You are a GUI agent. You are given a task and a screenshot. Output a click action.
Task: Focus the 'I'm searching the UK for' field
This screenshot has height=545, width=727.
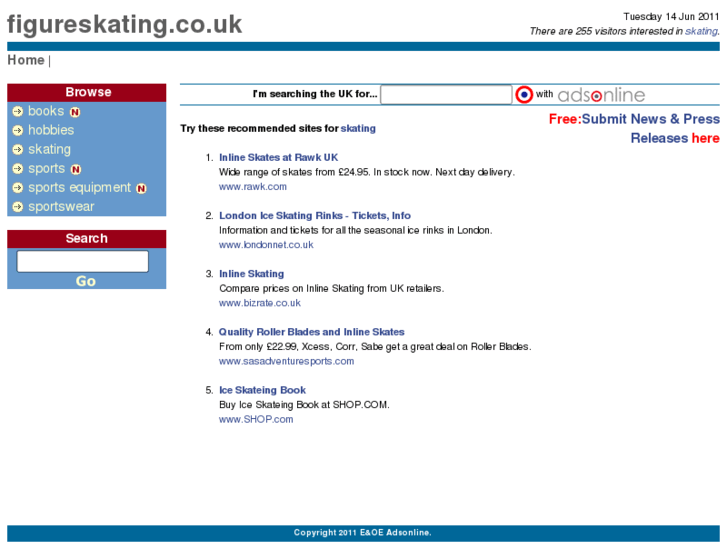pos(446,95)
